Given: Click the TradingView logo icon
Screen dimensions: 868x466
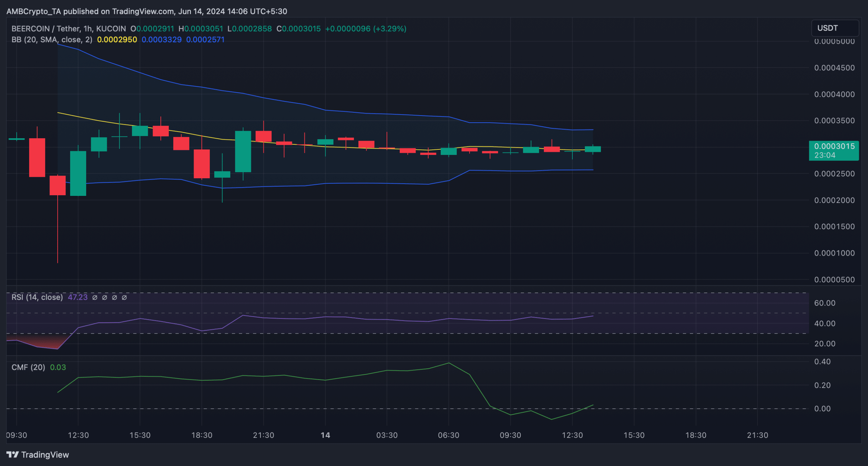Looking at the screenshot, I should (13, 454).
